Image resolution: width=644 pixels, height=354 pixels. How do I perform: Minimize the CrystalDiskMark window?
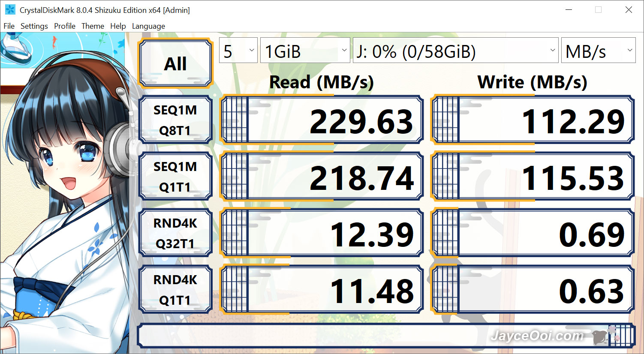[569, 10]
